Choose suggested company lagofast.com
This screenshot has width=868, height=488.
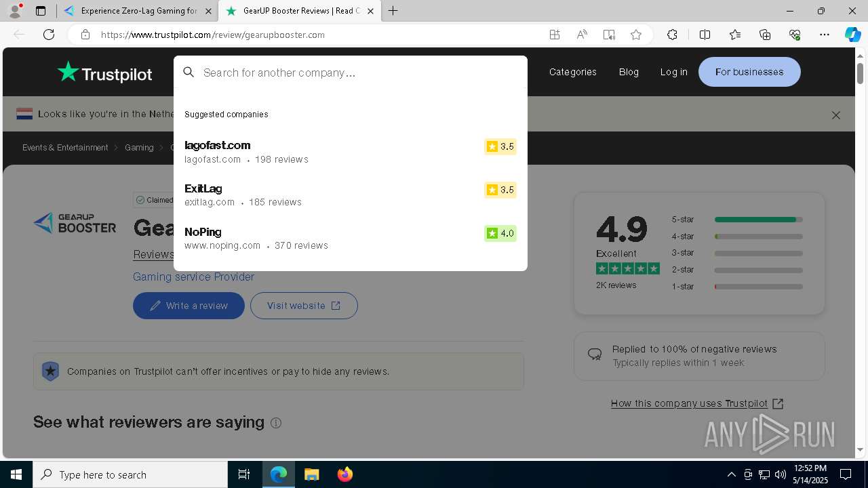(x=350, y=152)
